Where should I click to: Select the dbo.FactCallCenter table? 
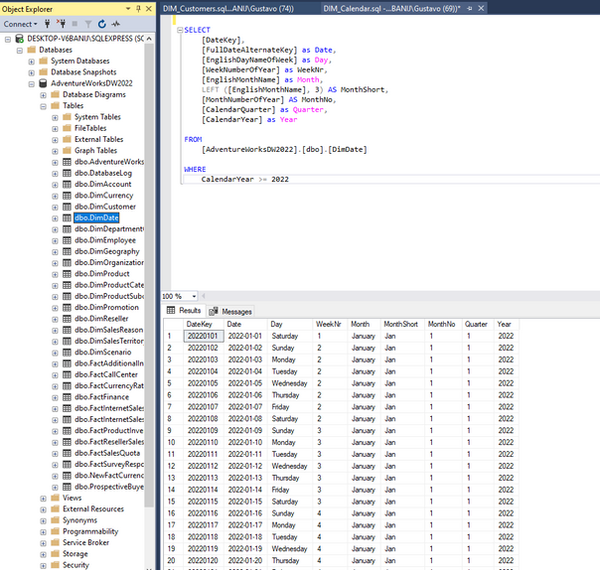(106, 375)
